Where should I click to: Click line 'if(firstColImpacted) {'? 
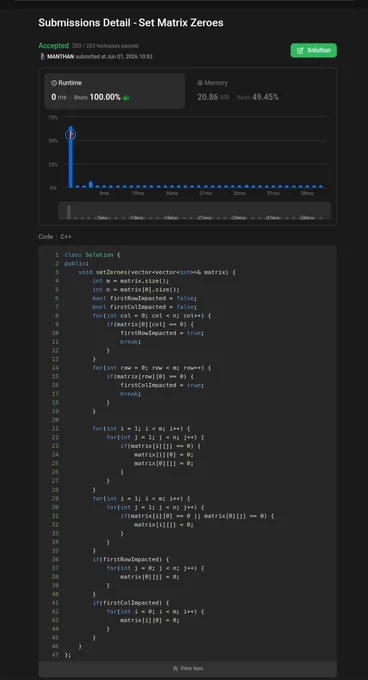click(131, 603)
